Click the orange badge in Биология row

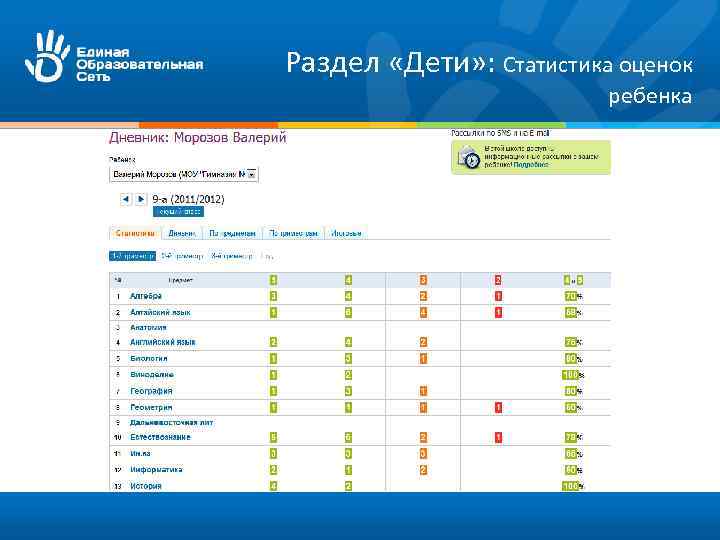click(x=423, y=358)
